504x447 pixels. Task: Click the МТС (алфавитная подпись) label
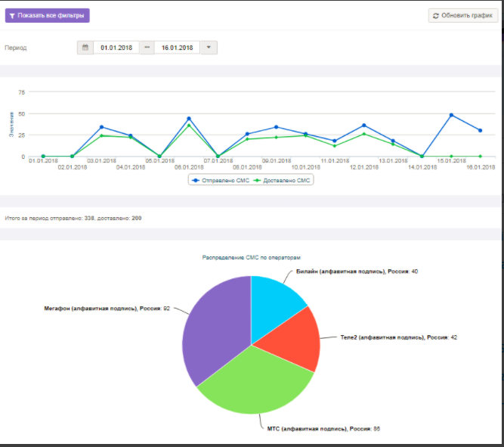(x=323, y=429)
